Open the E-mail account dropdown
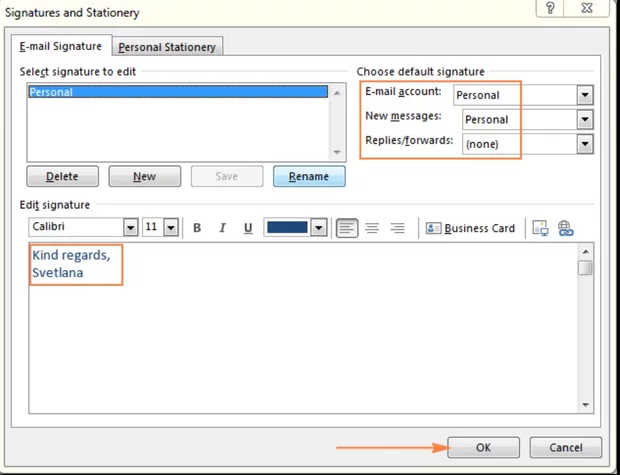Screen dimensions: 620x475 pyautogui.click(x=585, y=95)
